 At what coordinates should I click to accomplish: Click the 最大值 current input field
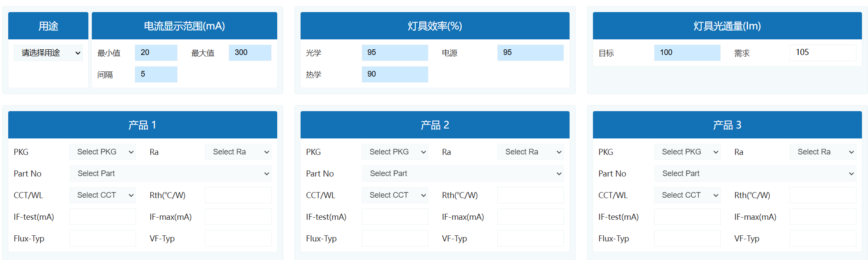[x=250, y=53]
